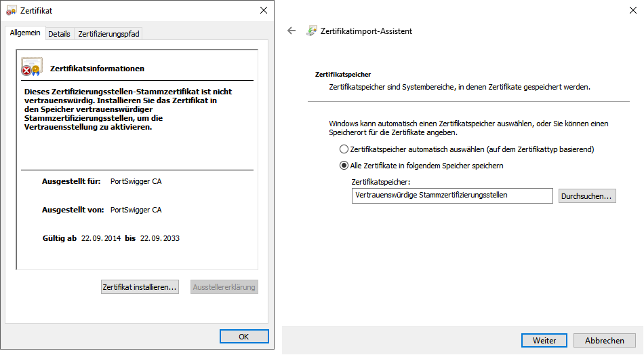Click the Zertifikatimport-Assistent wizard icon
The width and height of the screenshot is (644, 355).
[x=312, y=31]
